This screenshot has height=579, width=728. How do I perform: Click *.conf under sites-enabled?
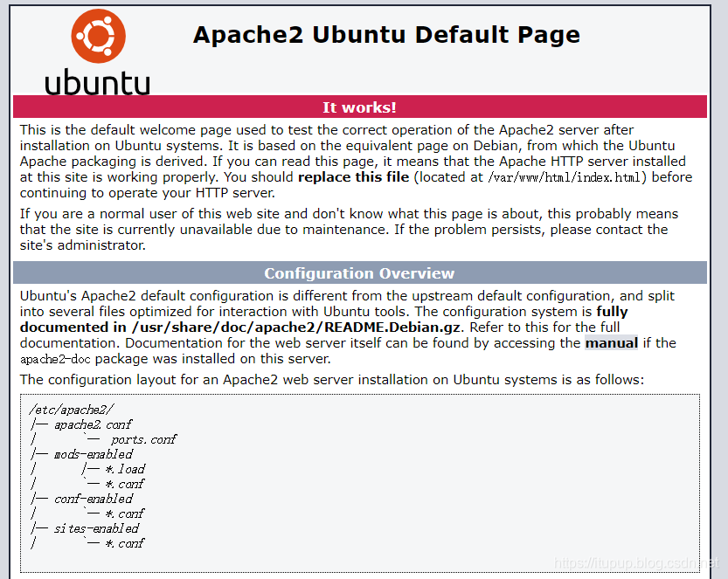click(x=125, y=543)
